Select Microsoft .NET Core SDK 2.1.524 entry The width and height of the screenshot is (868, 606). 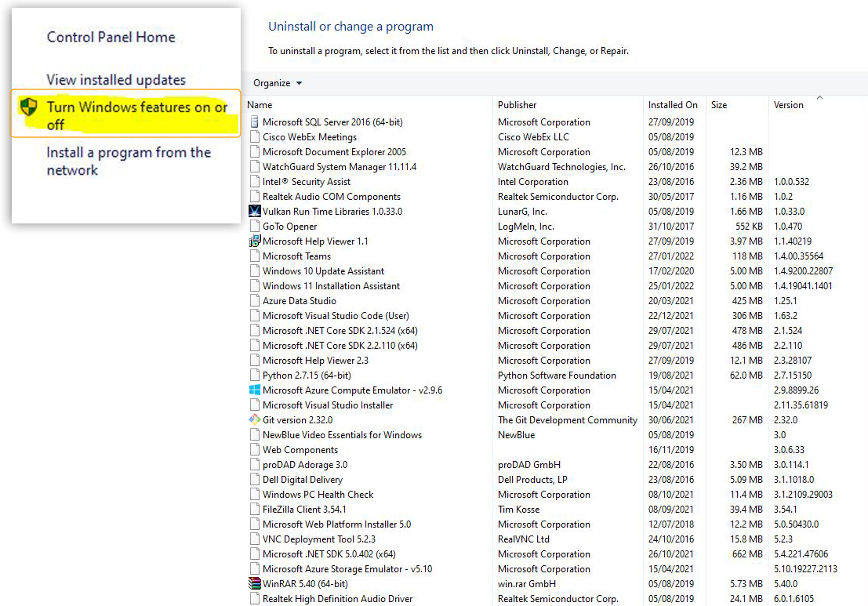click(x=340, y=330)
